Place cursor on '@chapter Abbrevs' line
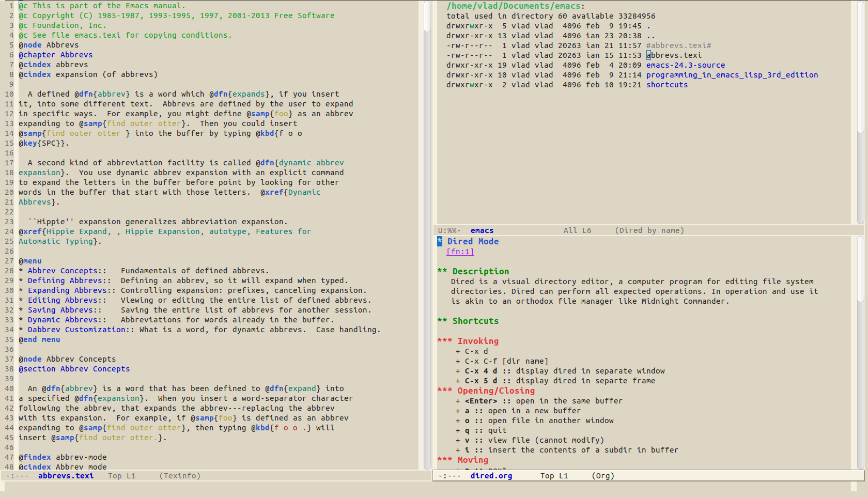This screenshot has width=868, height=498. click(56, 55)
